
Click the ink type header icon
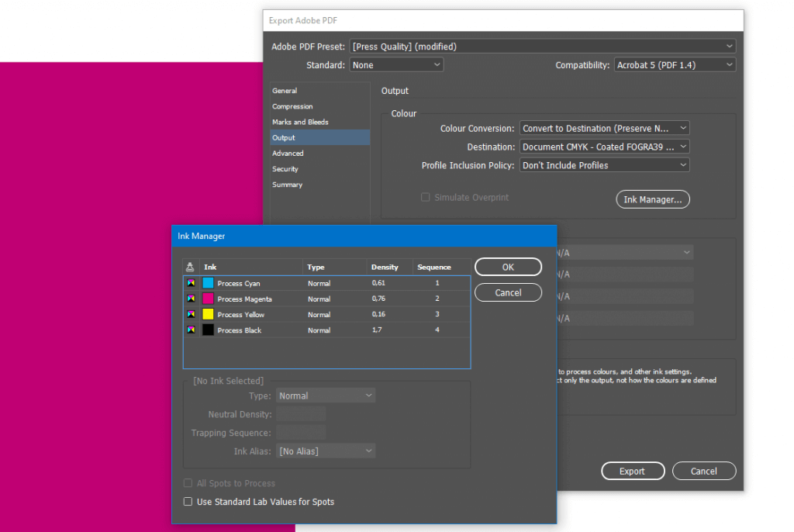(x=191, y=267)
